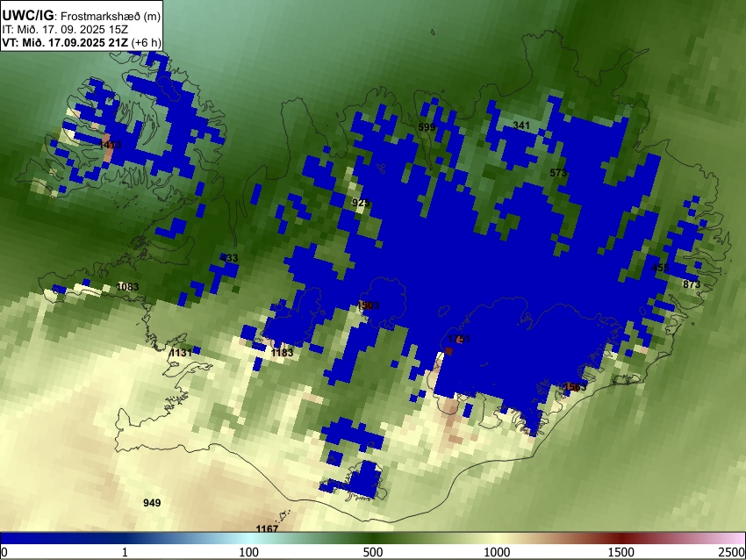
Task: Click the colorbar label 1500
Action: (x=622, y=552)
